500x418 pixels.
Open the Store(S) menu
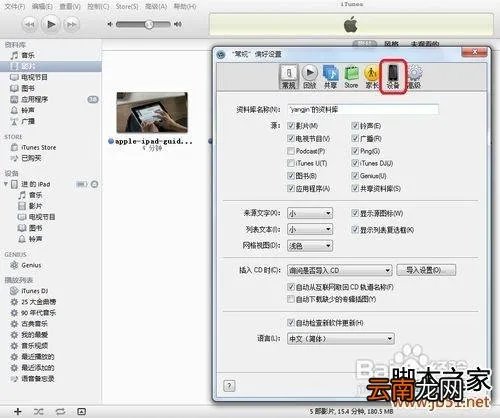[127, 6]
